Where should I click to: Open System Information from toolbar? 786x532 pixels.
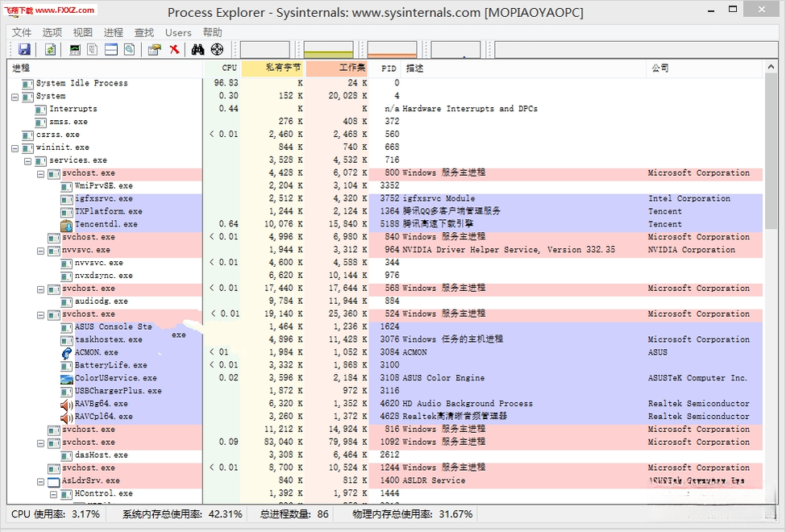point(75,49)
